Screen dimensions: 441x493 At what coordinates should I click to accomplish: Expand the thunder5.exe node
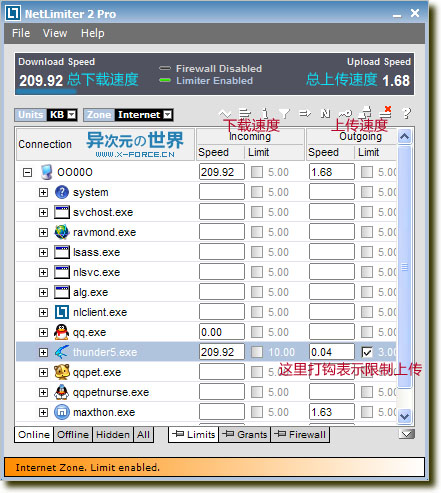pos(43,352)
